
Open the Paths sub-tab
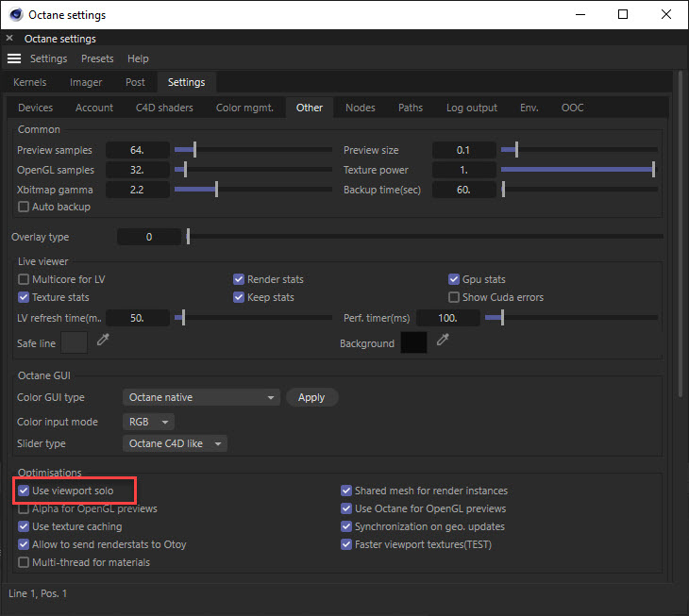pos(411,108)
